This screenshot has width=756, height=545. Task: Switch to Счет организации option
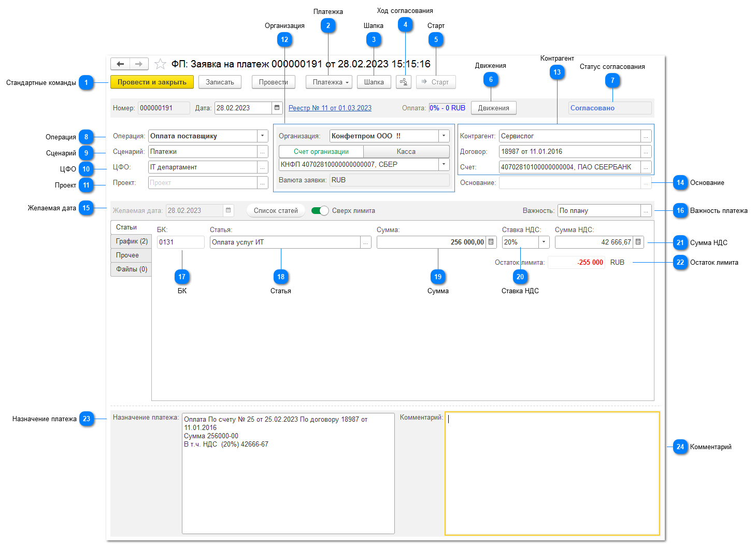click(x=321, y=151)
